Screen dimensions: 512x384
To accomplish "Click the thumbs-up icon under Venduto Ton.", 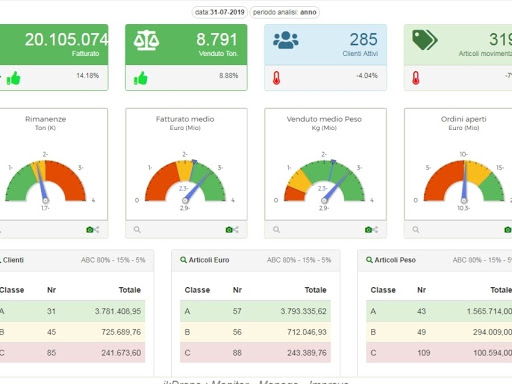I will 140,79.
